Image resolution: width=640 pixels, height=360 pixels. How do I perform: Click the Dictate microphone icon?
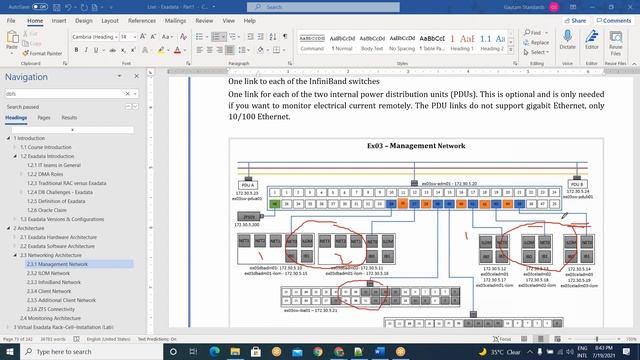click(567, 39)
